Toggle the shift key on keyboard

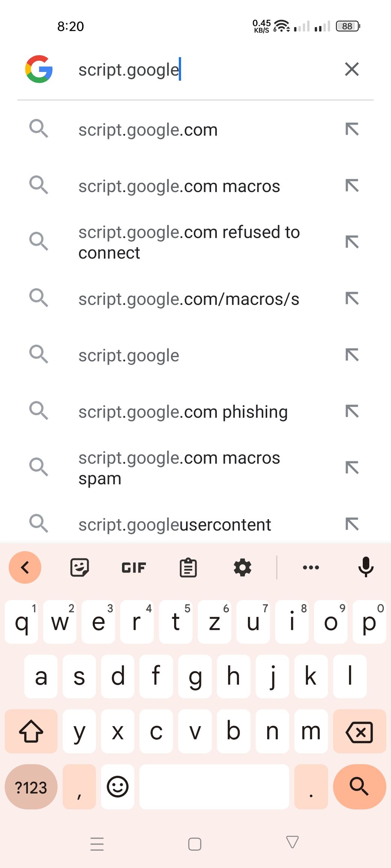click(x=31, y=731)
